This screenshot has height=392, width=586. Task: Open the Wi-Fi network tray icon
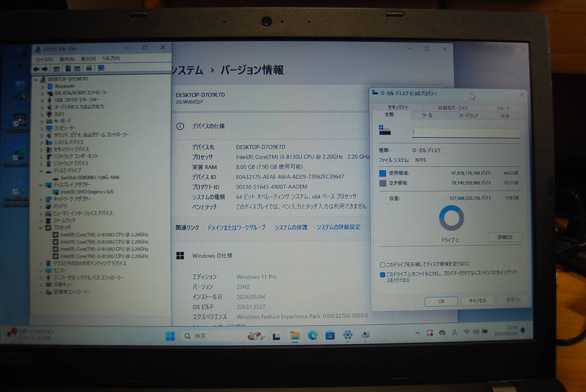(467, 332)
